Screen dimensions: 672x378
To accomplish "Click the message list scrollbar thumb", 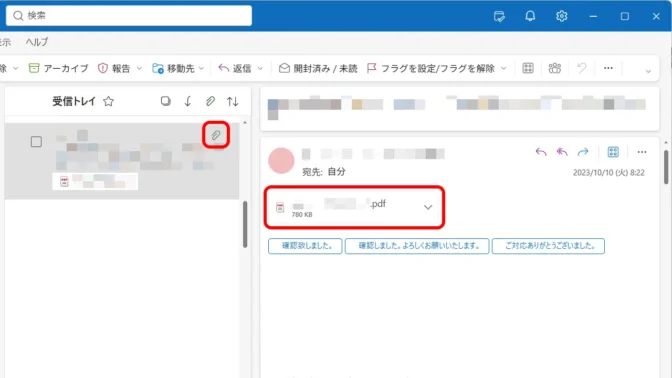I will pyautogui.click(x=245, y=224).
